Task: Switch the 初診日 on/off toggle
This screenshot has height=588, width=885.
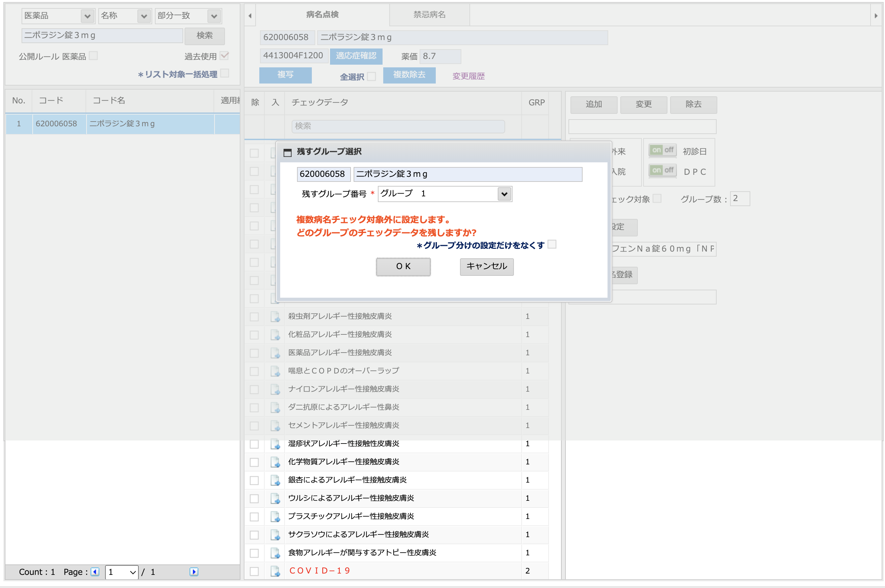Action: [x=663, y=151]
